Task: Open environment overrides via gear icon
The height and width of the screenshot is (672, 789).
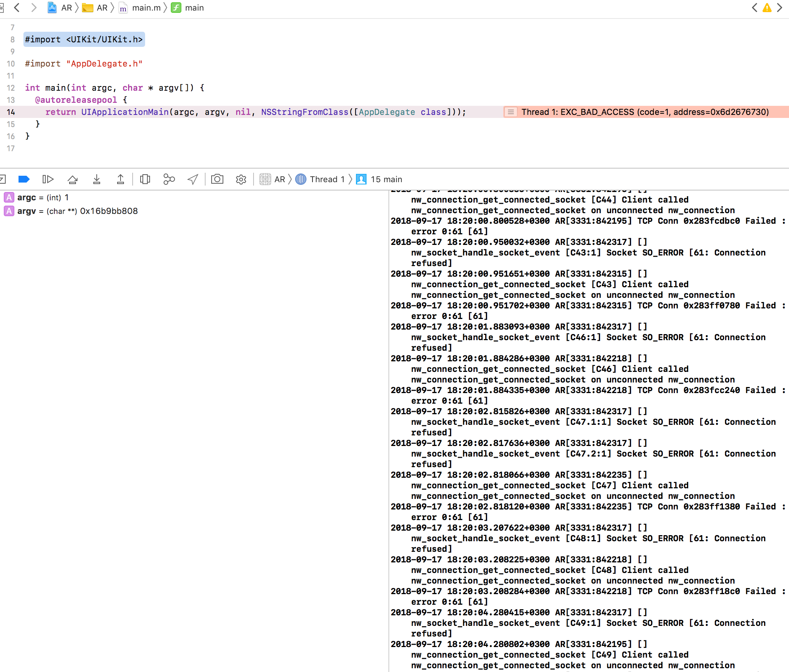Action: (241, 179)
